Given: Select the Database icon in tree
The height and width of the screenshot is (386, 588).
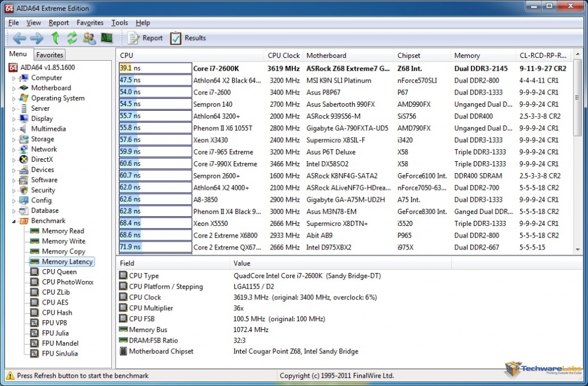Looking at the screenshot, I should click(24, 210).
